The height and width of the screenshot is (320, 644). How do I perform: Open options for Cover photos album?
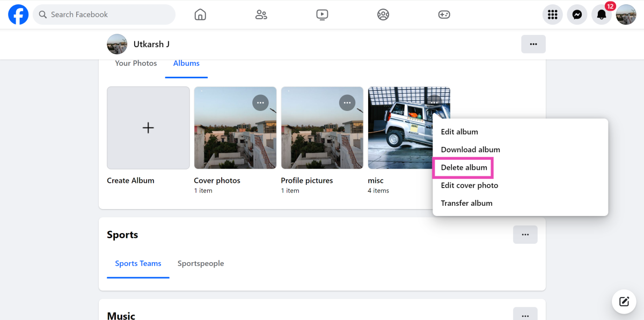pyautogui.click(x=260, y=103)
